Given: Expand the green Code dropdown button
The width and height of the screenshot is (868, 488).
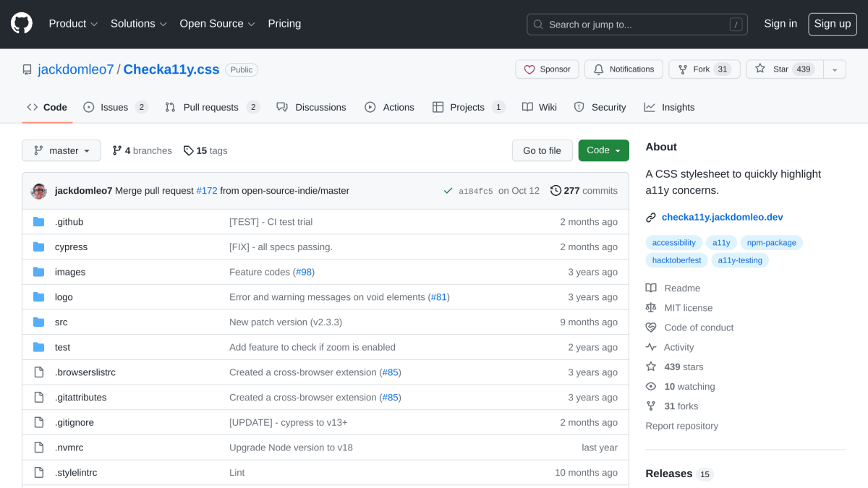Looking at the screenshot, I should [x=604, y=150].
